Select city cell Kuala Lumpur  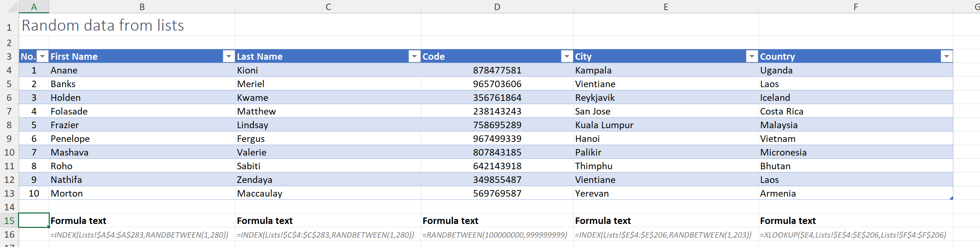(666, 125)
